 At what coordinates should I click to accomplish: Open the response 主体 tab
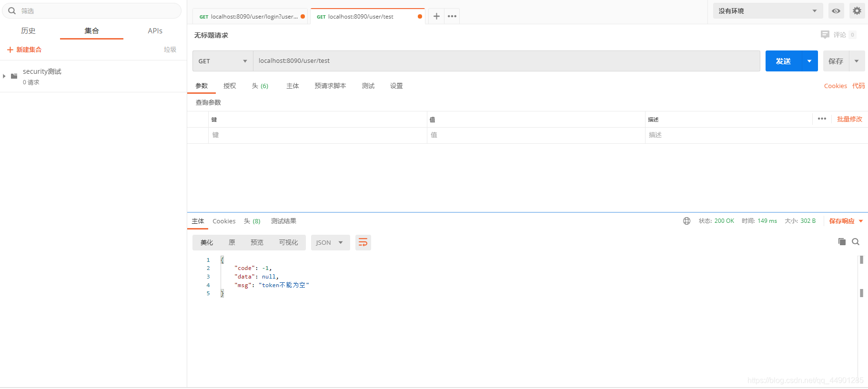coord(198,221)
